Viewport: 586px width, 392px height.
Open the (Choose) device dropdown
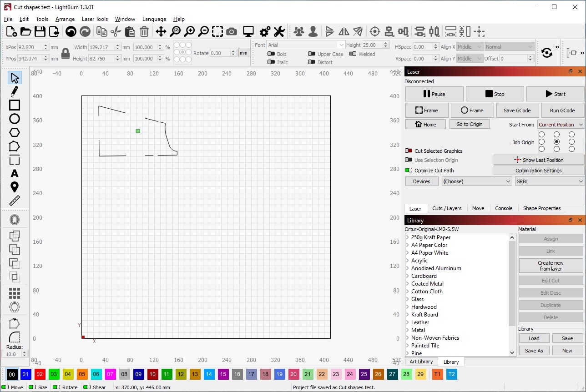tap(477, 181)
